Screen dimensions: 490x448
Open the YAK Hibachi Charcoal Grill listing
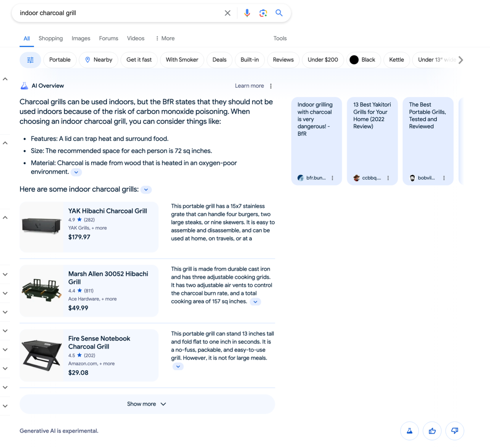[x=107, y=211]
